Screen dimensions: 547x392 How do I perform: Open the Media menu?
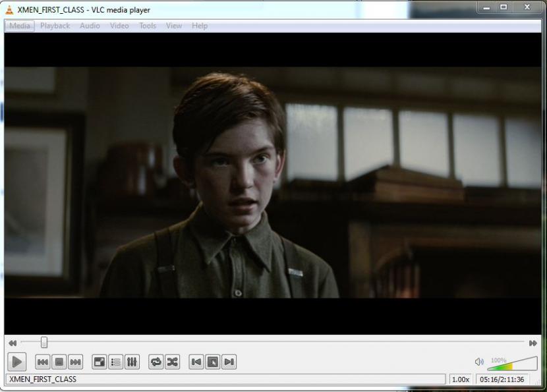click(x=20, y=26)
